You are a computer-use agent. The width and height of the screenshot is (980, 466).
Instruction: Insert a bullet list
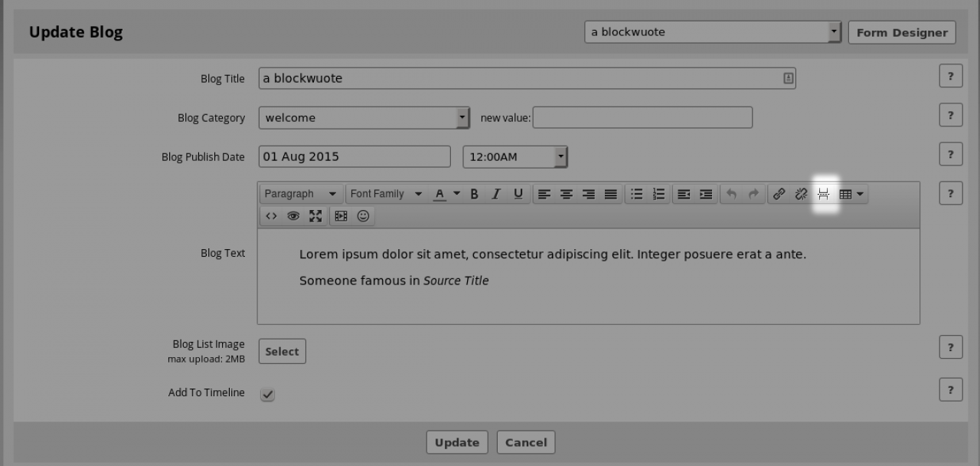tap(636, 194)
